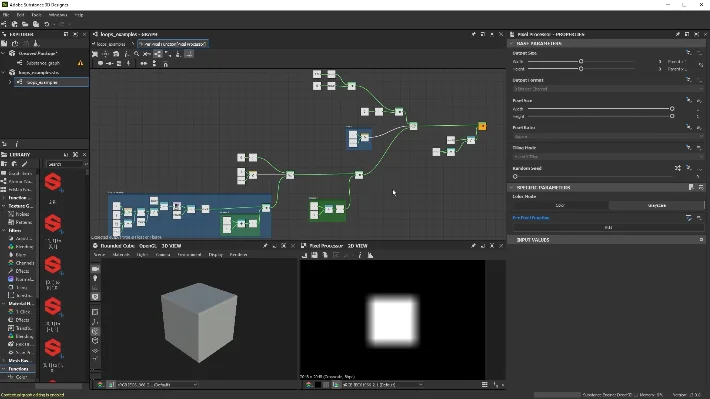Select the Patterns library category

[24, 222]
